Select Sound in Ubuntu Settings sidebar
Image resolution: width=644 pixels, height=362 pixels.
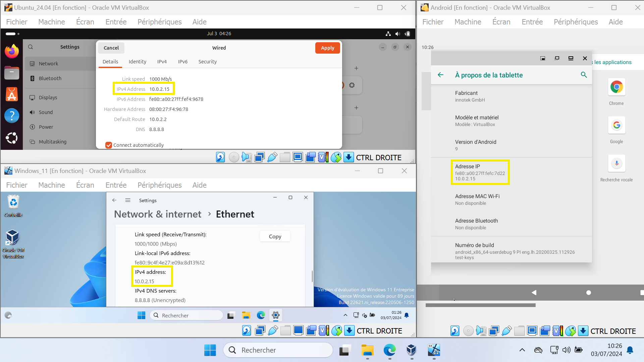pyautogui.click(x=60, y=112)
